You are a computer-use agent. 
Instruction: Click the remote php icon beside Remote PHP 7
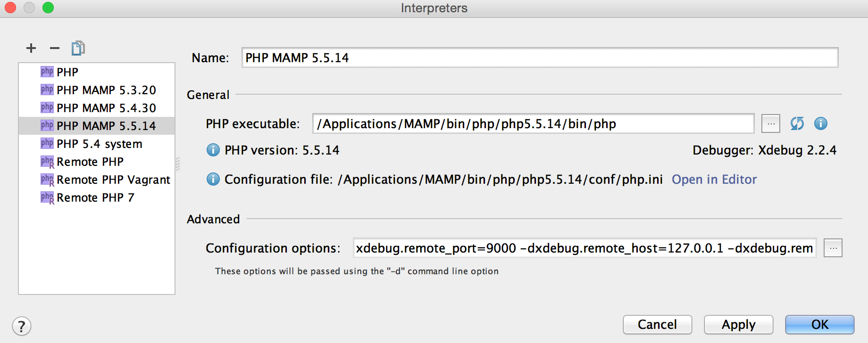pyautogui.click(x=47, y=197)
